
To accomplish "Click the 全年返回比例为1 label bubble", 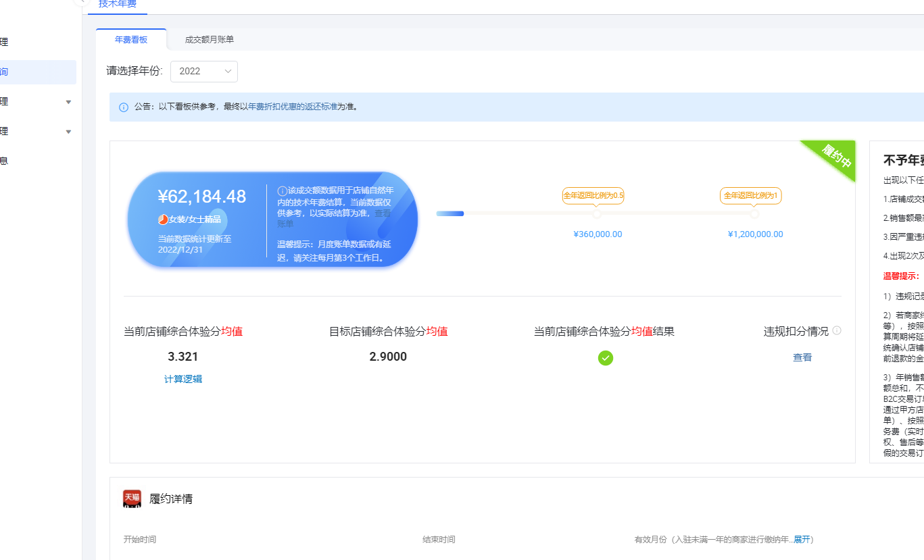I will pyautogui.click(x=751, y=196).
